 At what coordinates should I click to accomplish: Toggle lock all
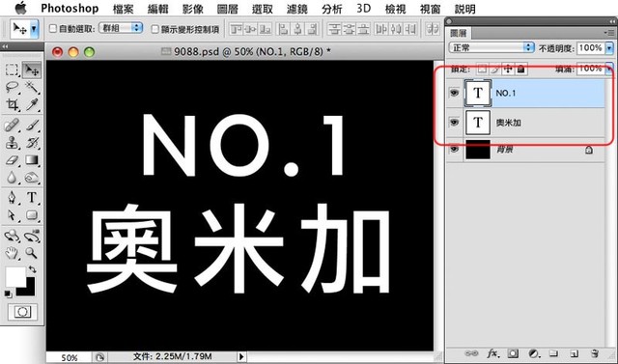coord(521,69)
